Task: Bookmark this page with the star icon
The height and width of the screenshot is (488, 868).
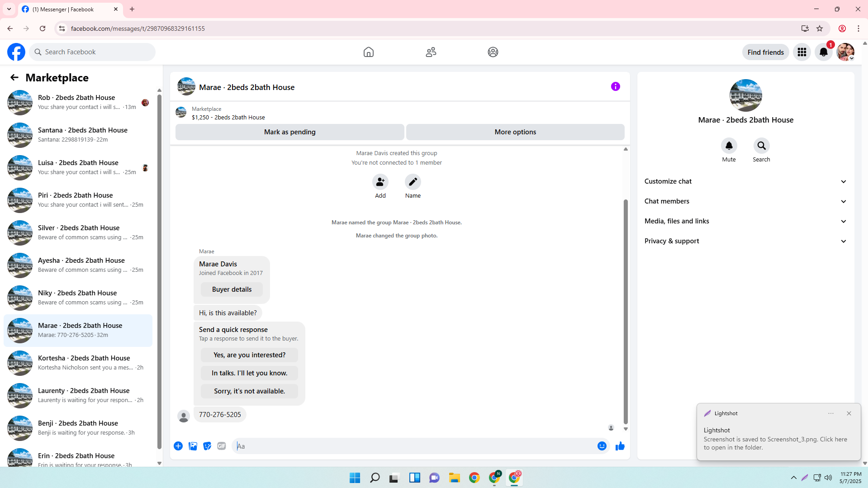Action: [820, 28]
